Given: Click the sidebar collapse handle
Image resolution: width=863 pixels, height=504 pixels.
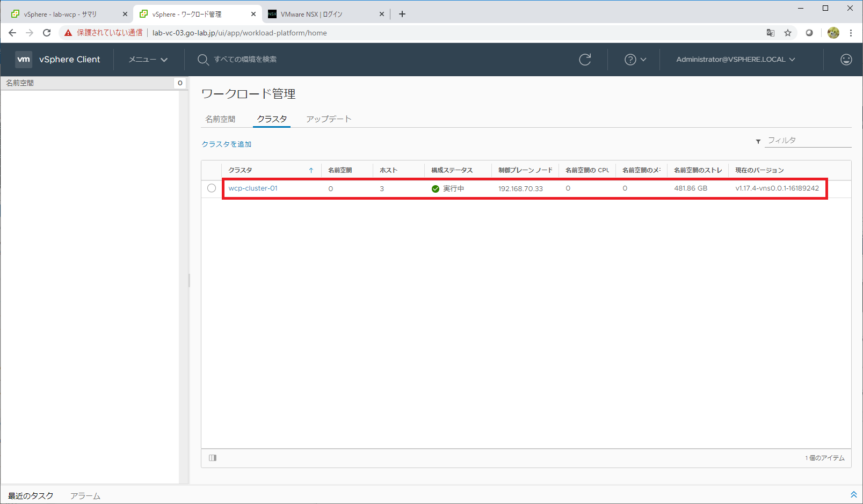Looking at the screenshot, I should pos(189,280).
